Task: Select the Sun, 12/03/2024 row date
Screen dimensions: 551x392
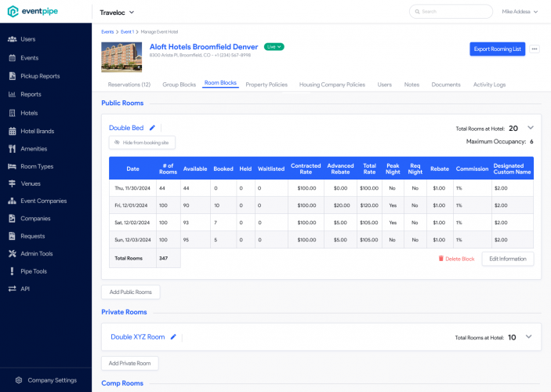Action: [x=132, y=240]
